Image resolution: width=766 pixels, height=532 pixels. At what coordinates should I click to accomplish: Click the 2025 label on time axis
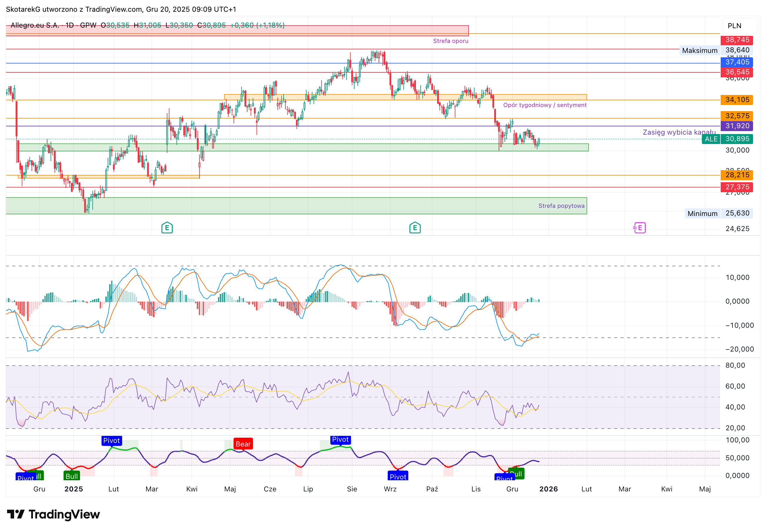coord(74,489)
